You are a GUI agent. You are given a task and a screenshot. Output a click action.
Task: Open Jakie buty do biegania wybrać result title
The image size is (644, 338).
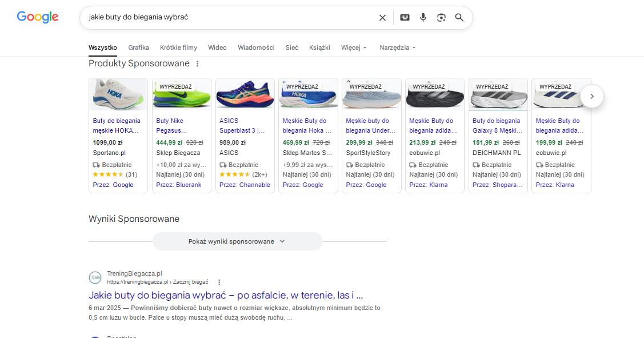(x=226, y=295)
